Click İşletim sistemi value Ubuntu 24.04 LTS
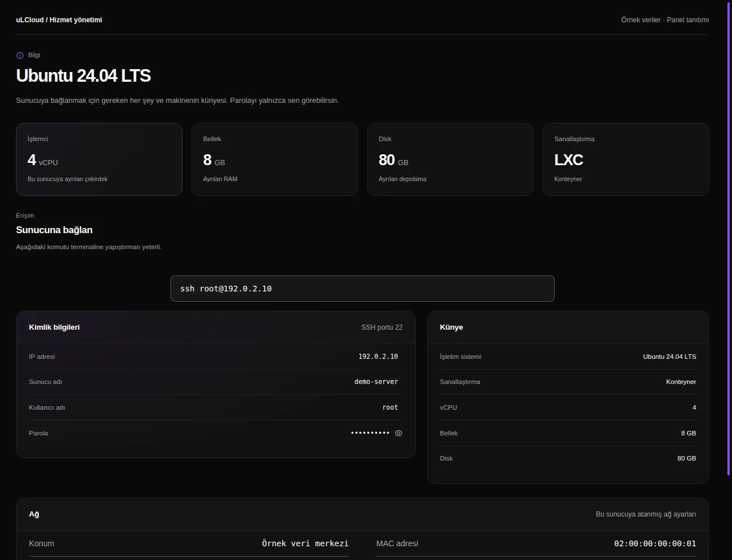This screenshot has width=732, height=560. [x=670, y=357]
